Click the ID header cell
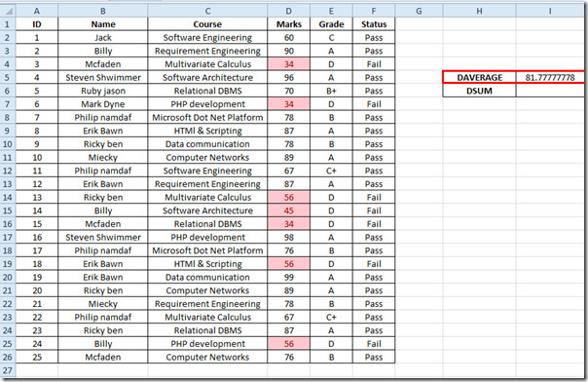Viewport: 588px width, 382px height. (37, 24)
